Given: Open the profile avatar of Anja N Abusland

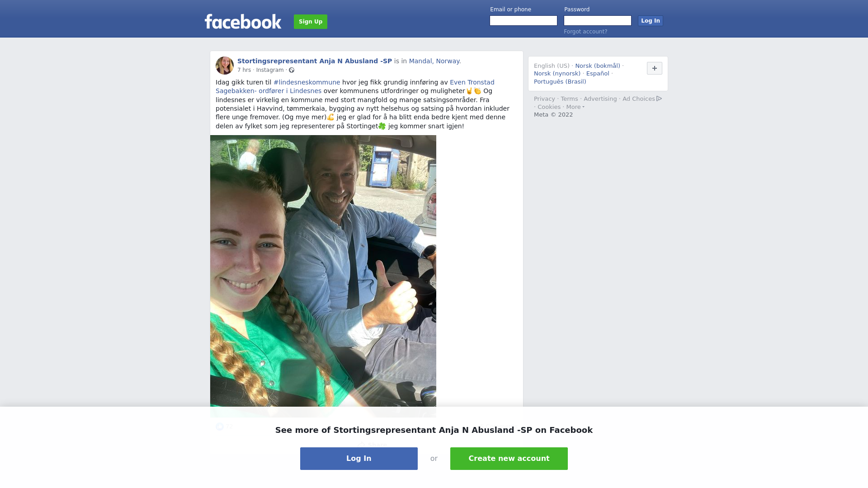Looking at the screenshot, I should click(225, 66).
